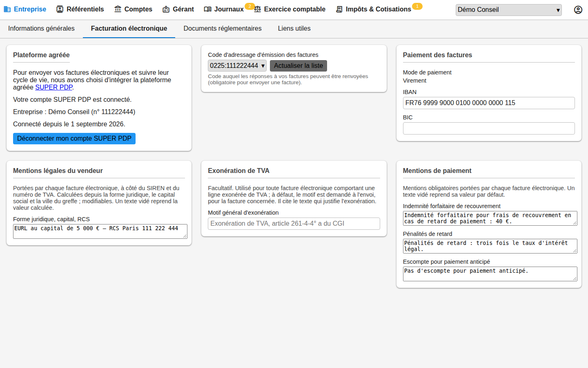Click the Entreprise : Démo Conseil line
588x368 pixels.
click(x=74, y=112)
